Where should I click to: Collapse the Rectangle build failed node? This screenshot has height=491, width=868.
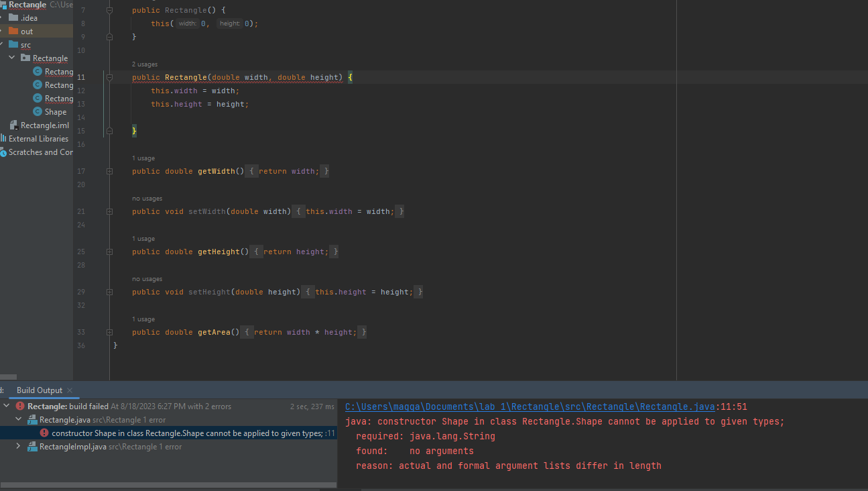(x=5, y=406)
